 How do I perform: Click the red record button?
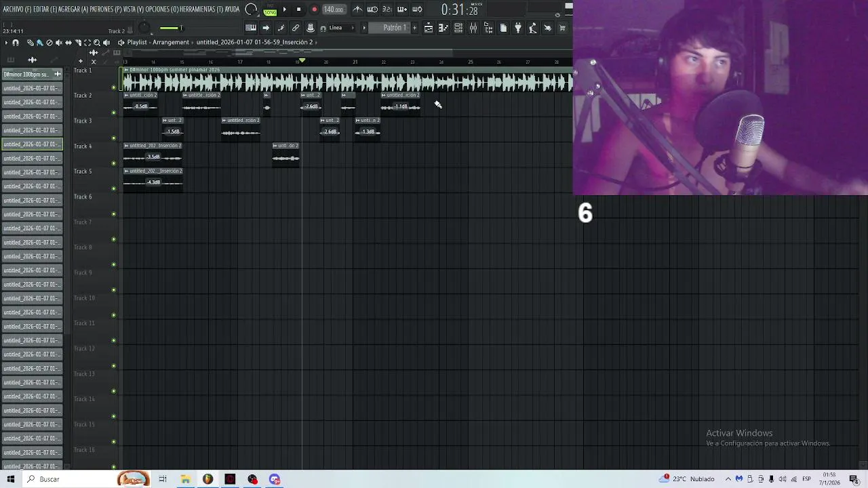(x=315, y=9)
